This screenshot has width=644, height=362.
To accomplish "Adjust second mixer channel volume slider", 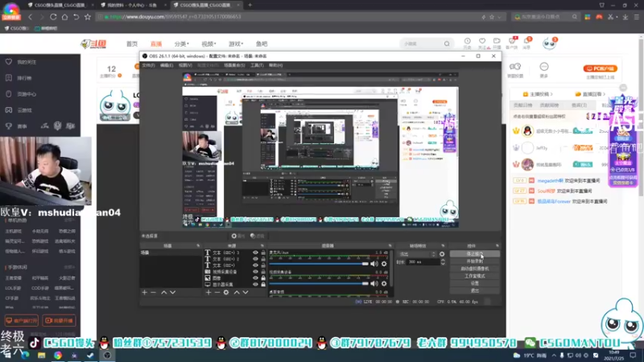I will (319, 284).
